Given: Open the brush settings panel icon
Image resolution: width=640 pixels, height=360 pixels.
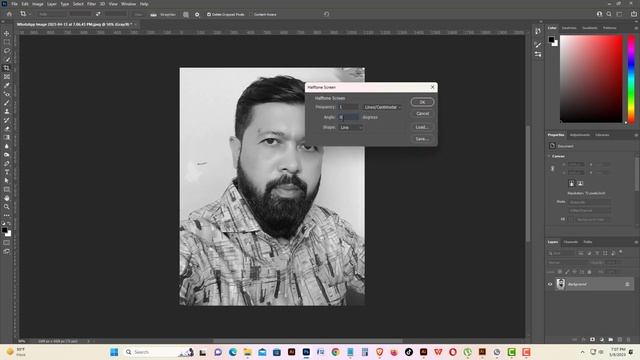Looking at the screenshot, I should (538, 44).
